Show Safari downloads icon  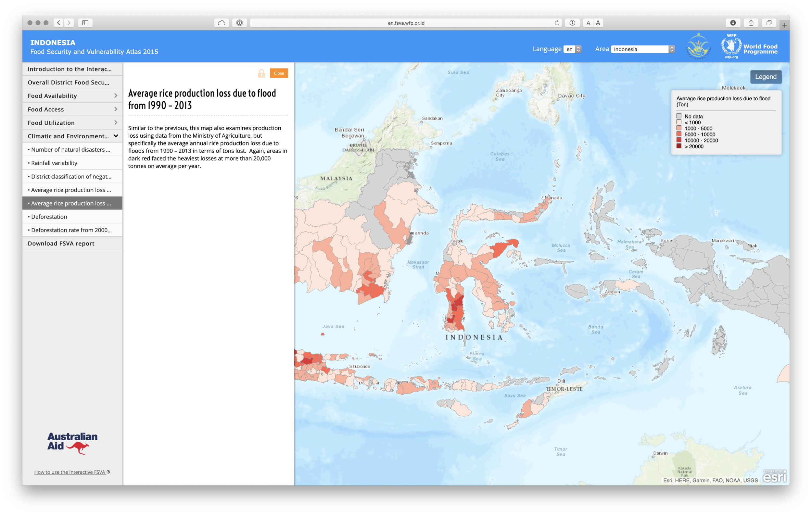pos(733,23)
